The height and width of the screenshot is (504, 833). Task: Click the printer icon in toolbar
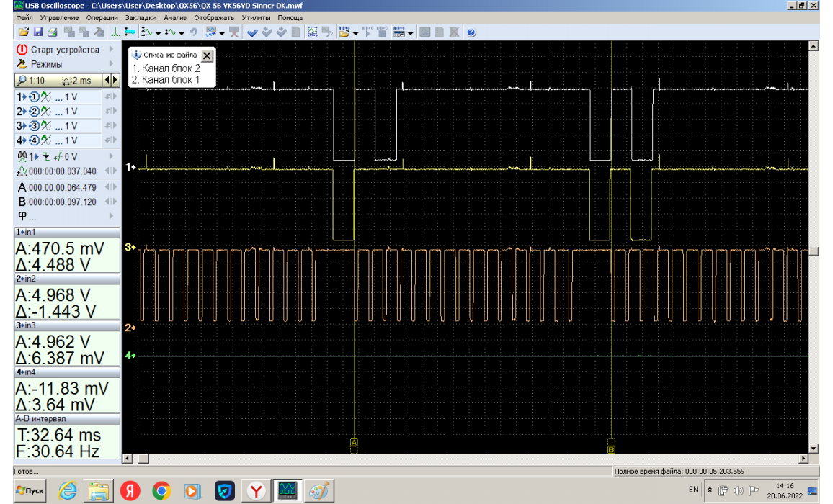coord(52,32)
